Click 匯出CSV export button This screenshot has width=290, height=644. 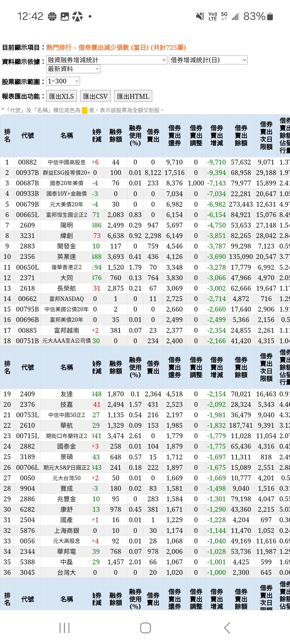click(95, 96)
